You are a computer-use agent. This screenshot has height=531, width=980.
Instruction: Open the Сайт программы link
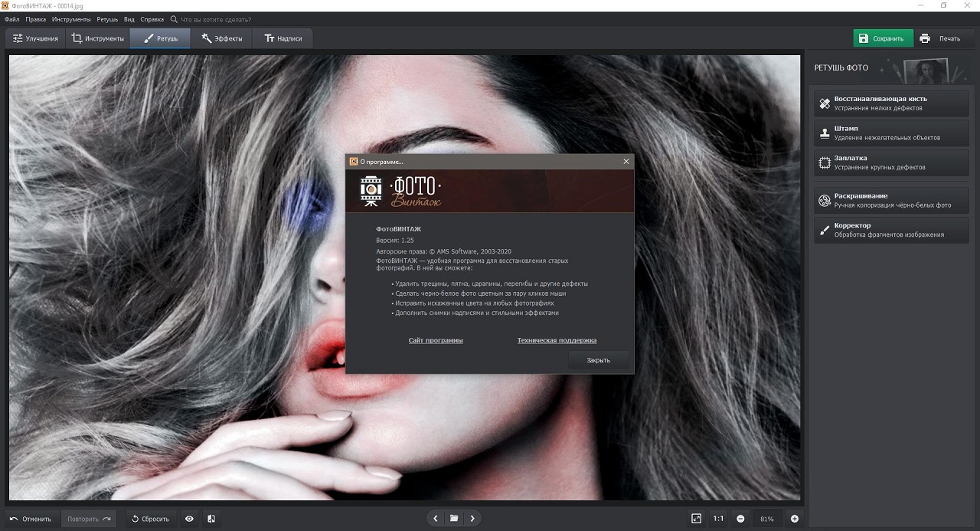click(x=436, y=340)
